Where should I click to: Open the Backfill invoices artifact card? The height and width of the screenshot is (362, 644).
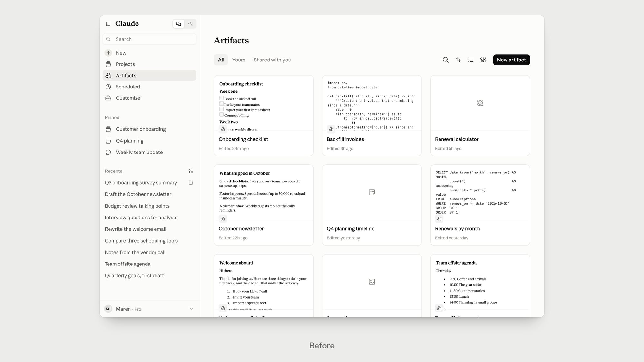point(372,116)
